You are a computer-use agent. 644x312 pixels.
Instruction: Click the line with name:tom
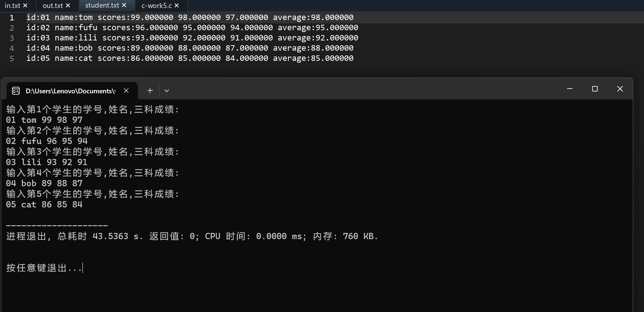click(190, 17)
